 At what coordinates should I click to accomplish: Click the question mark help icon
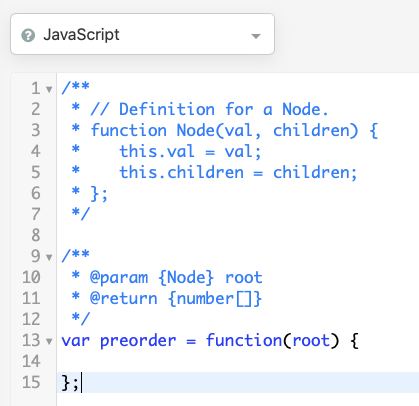(28, 35)
